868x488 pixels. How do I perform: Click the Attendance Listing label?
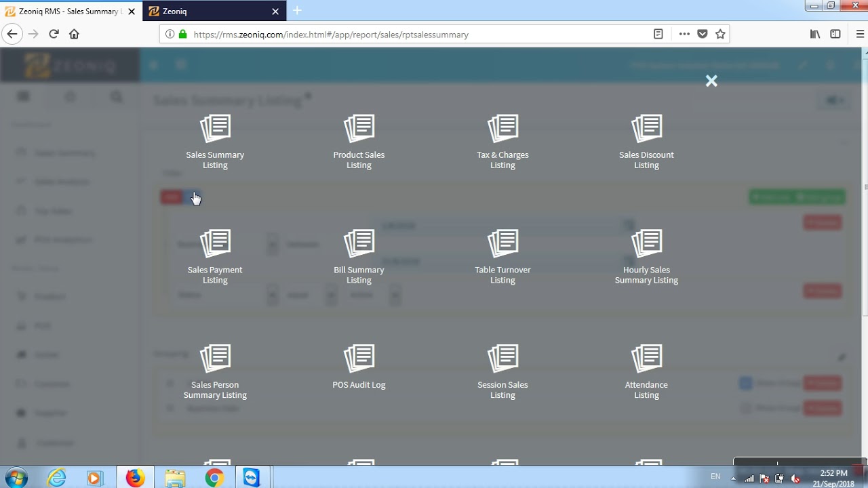pos(646,390)
